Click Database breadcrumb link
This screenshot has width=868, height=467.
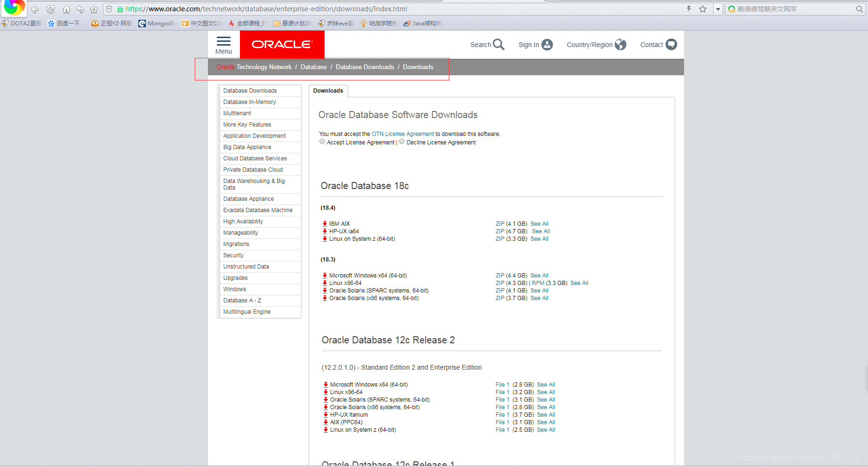pyautogui.click(x=313, y=67)
